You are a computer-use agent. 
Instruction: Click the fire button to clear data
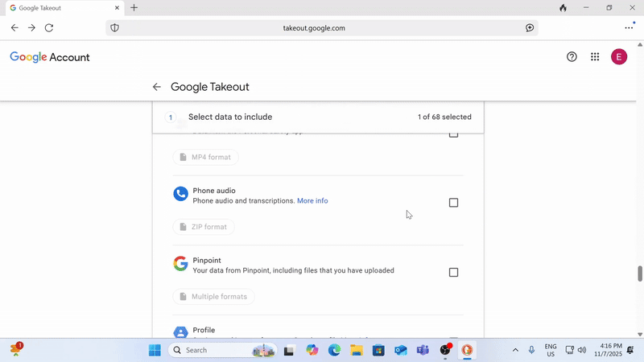pyautogui.click(x=563, y=8)
